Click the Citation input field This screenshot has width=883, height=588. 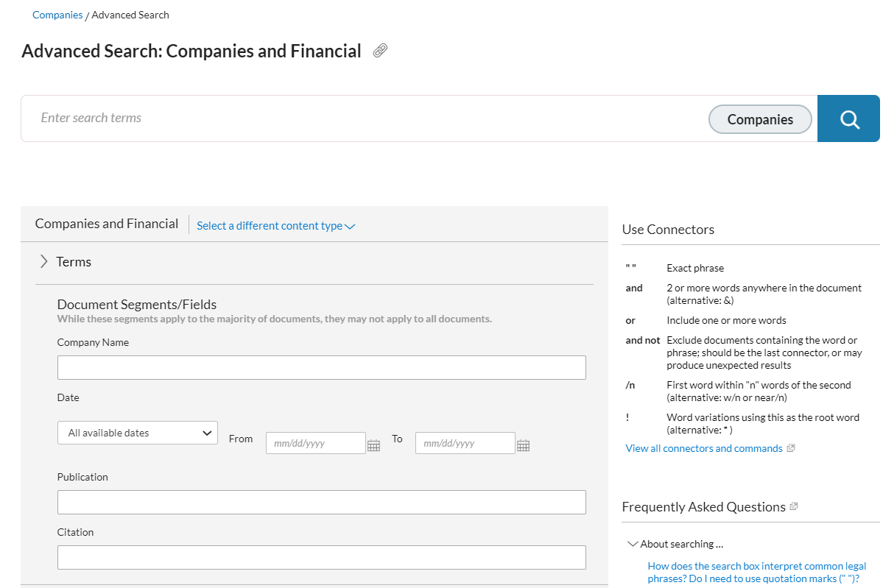pyautogui.click(x=322, y=557)
